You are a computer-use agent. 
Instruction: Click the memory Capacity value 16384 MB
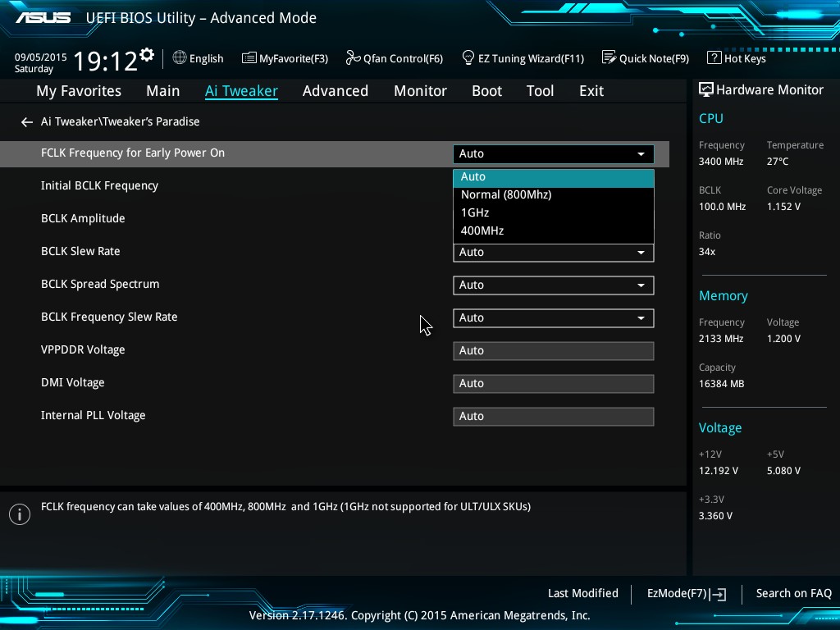[721, 384]
